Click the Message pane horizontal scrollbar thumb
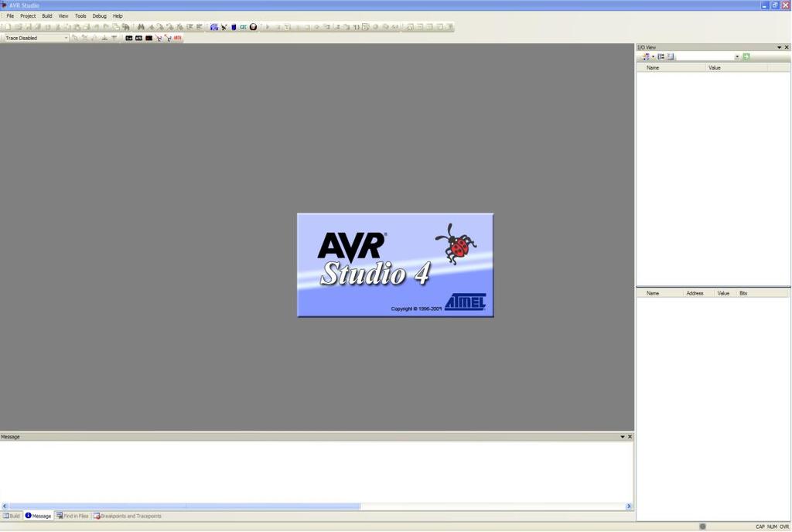Screen dimensions: 792x532 [x=185, y=506]
